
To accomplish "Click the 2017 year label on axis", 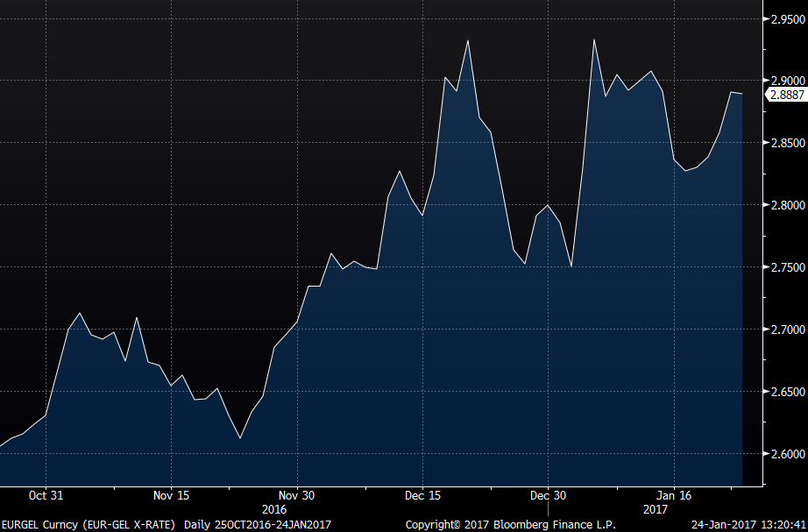I will click(x=656, y=509).
